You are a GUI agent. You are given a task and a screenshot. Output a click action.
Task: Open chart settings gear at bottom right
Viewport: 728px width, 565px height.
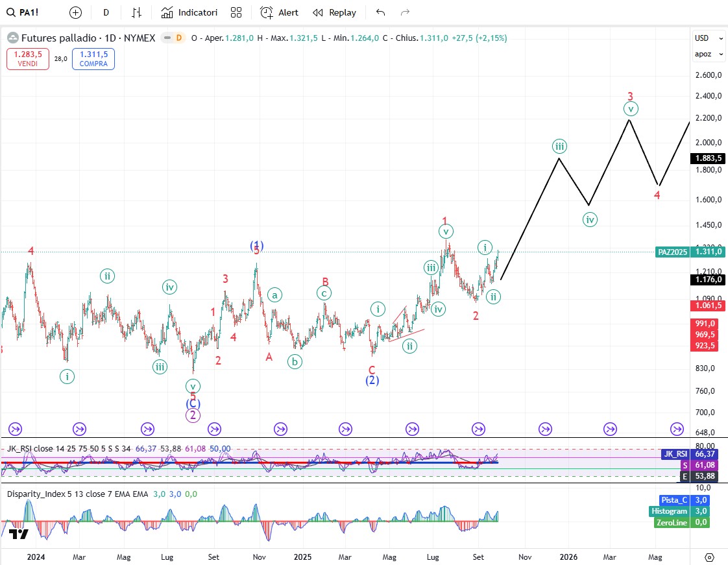coord(709,557)
